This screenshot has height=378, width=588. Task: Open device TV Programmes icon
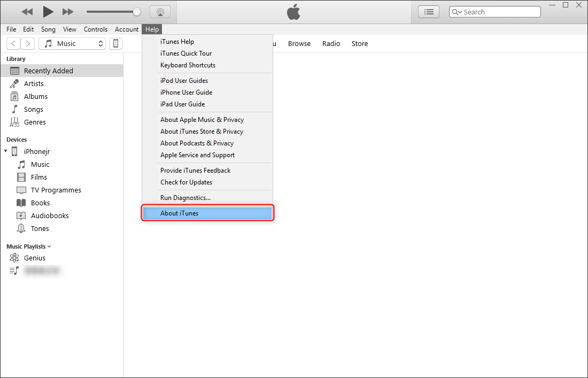click(21, 190)
